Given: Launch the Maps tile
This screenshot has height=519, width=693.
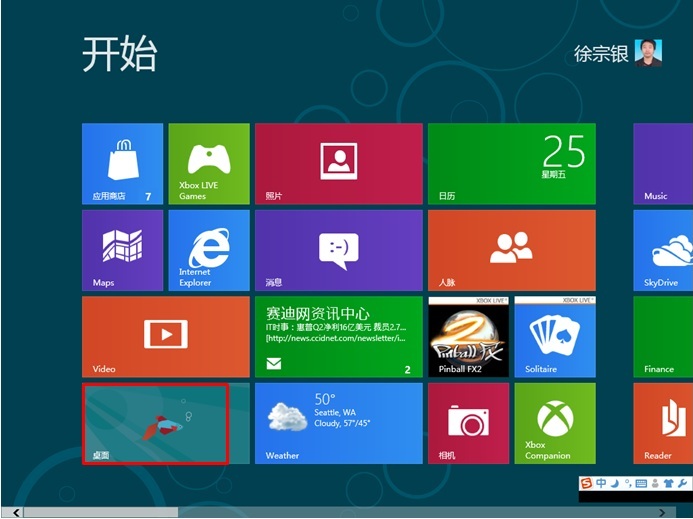Looking at the screenshot, I should tap(122, 250).
